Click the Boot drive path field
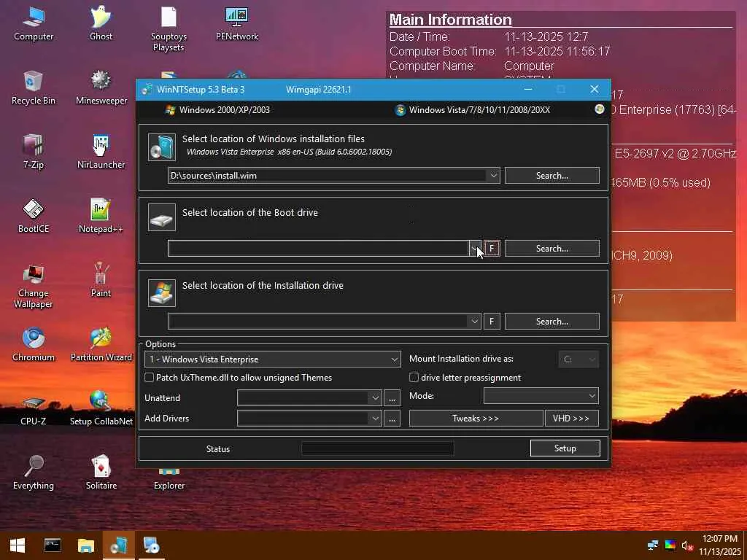 pos(318,249)
